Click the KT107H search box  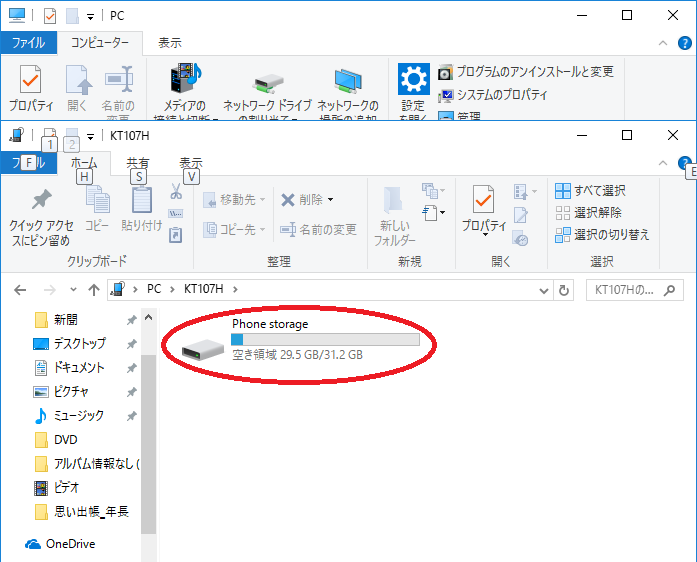[630, 290]
